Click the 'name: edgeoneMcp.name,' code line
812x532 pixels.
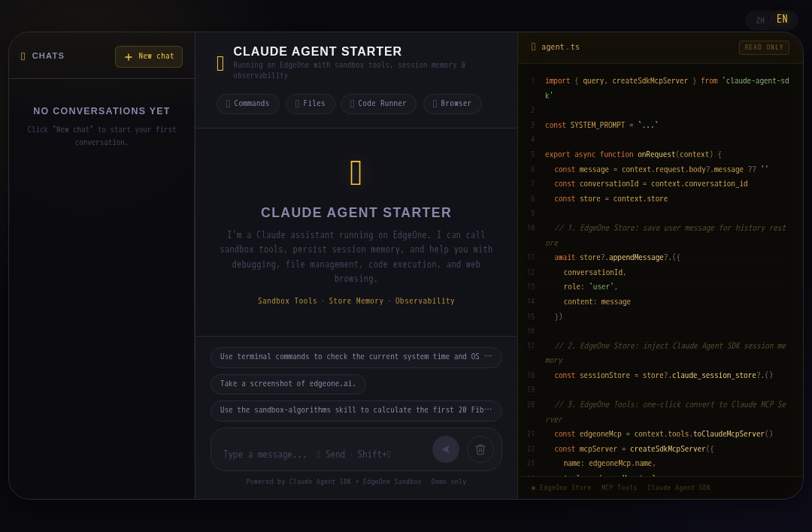click(x=610, y=464)
